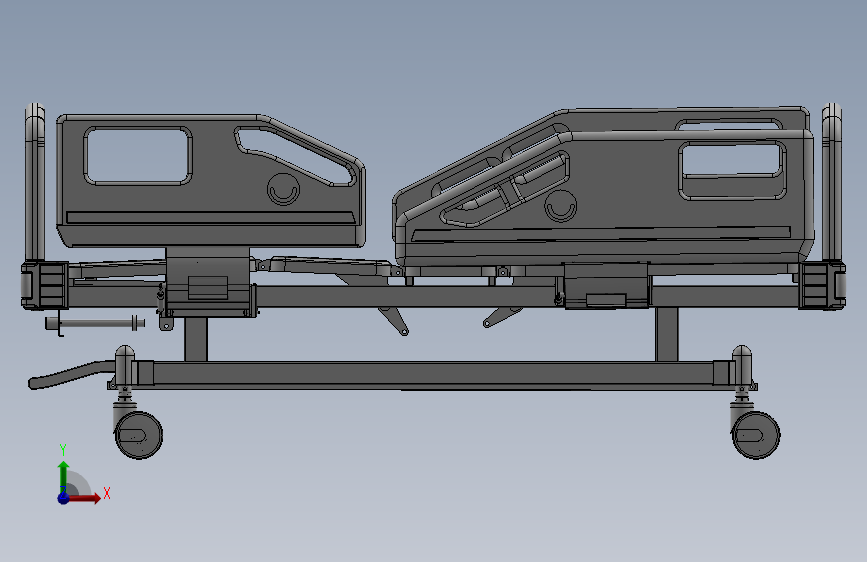Click the green Y axis arrow of the triad

pos(64,477)
